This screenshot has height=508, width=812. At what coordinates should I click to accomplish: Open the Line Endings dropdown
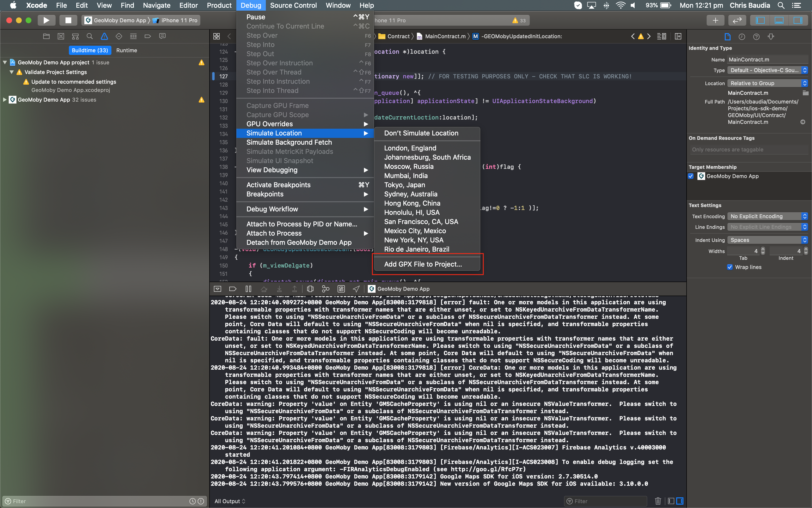(x=768, y=227)
